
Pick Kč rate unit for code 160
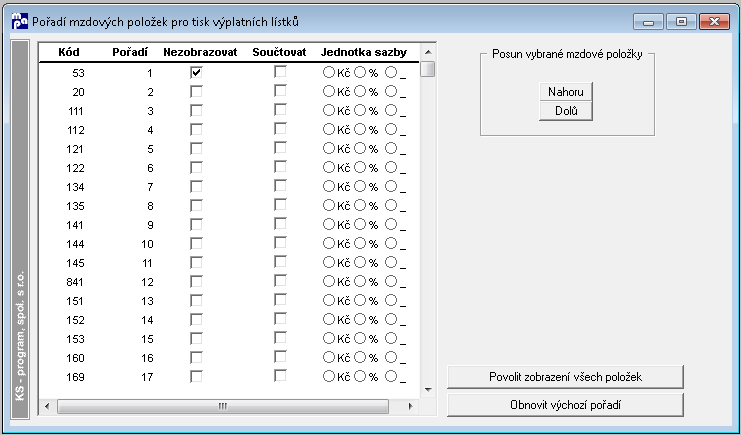(x=328, y=357)
